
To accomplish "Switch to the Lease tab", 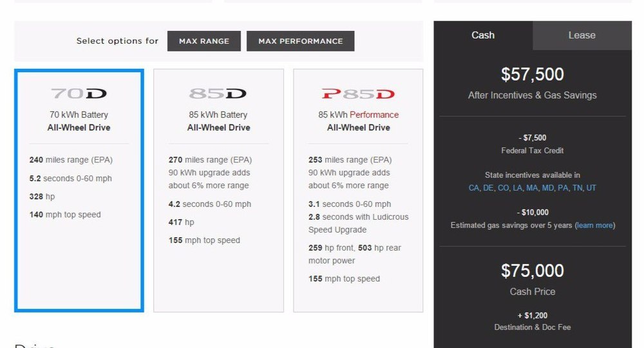I will [582, 35].
